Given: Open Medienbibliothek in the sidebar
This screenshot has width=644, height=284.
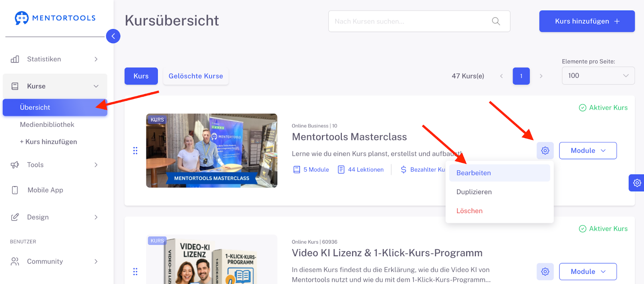Looking at the screenshot, I should [x=47, y=125].
